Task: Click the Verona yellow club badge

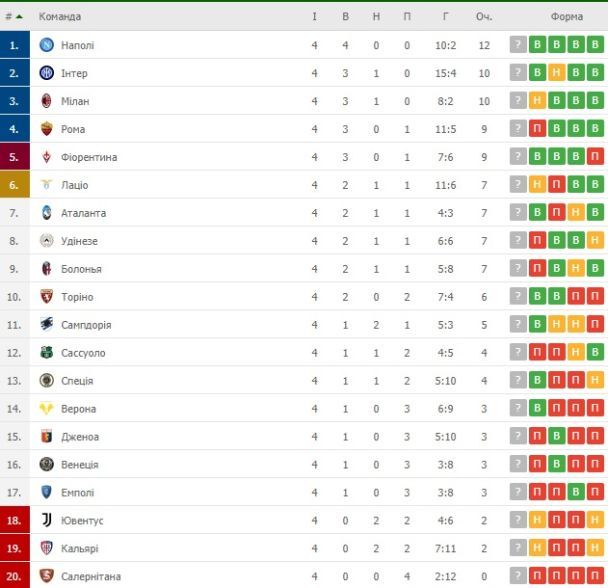Action: coord(46,409)
